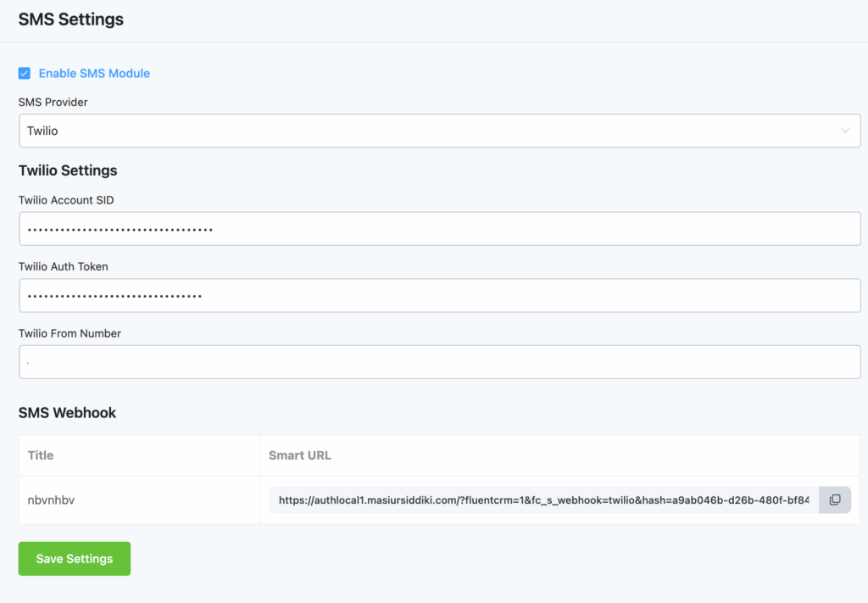Viewport: 868px width, 603px height.
Task: Click the Title column header
Action: tap(40, 455)
